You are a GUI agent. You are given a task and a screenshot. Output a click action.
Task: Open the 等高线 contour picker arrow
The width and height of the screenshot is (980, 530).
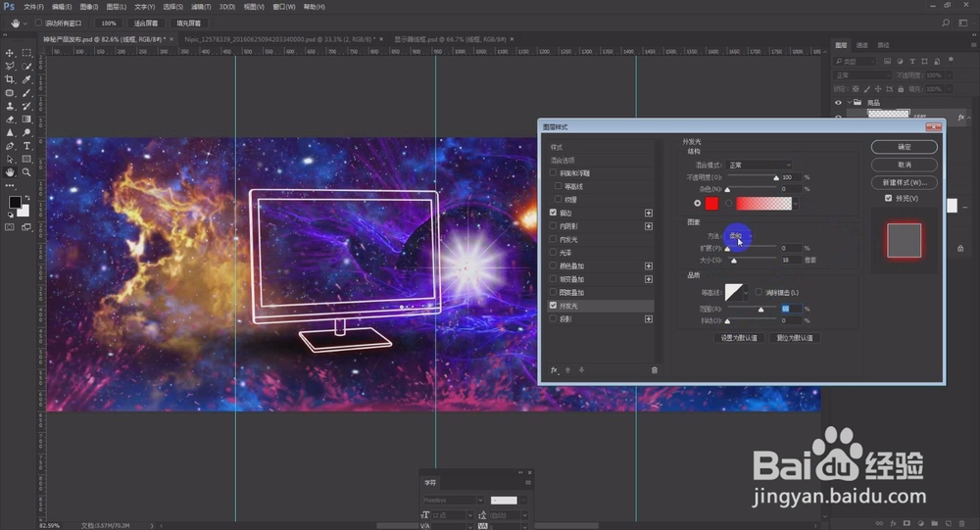coord(746,293)
